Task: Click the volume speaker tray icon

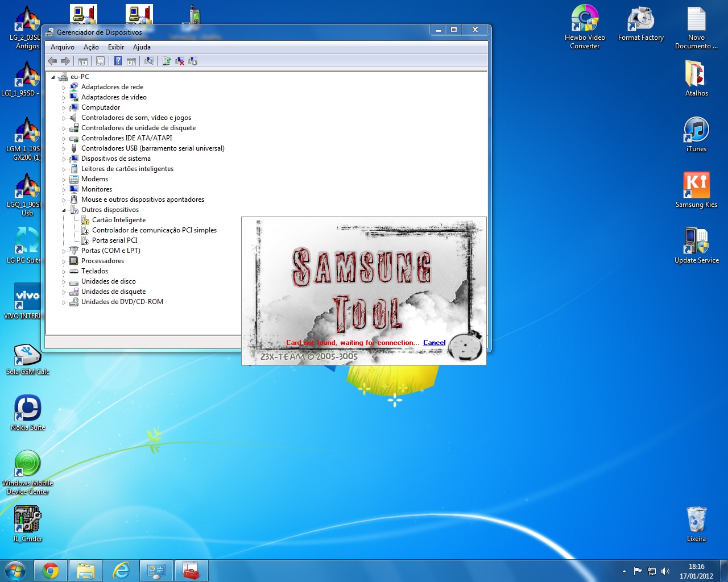Action: (665, 571)
